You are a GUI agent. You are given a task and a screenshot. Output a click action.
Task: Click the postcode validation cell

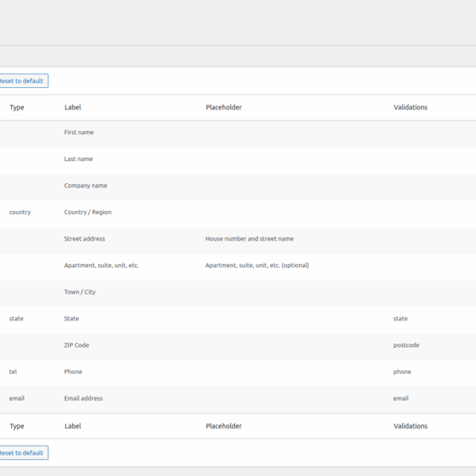(x=406, y=345)
